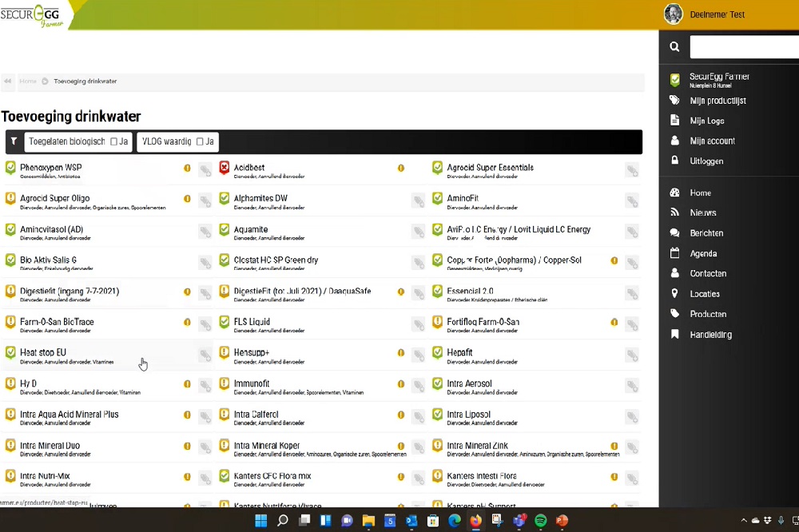The width and height of the screenshot is (799, 532).
Task: Click the orange info icon for Digestiefit (ingang 7-7-2021)
Action: [x=187, y=292]
